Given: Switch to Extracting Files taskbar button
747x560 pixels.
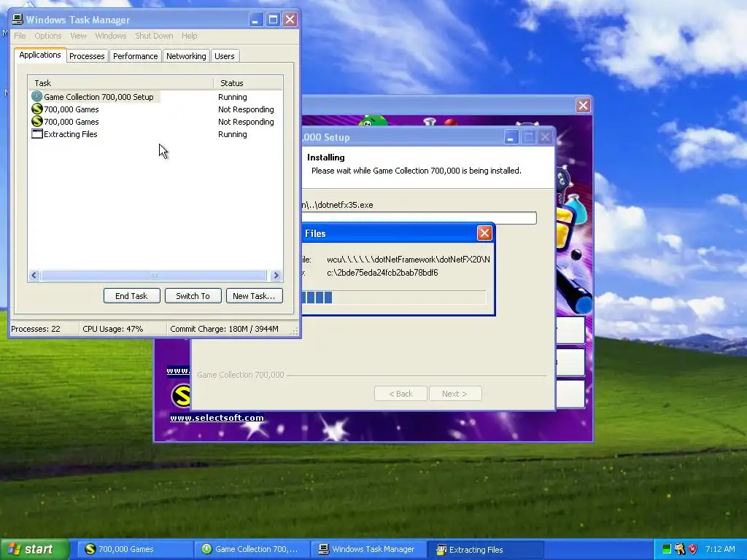Looking at the screenshot, I should (x=484, y=550).
